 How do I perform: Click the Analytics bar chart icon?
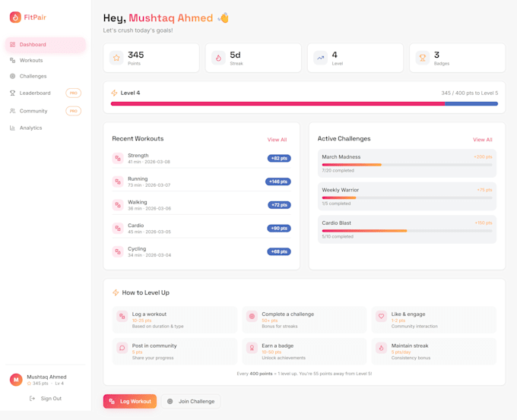pos(12,128)
